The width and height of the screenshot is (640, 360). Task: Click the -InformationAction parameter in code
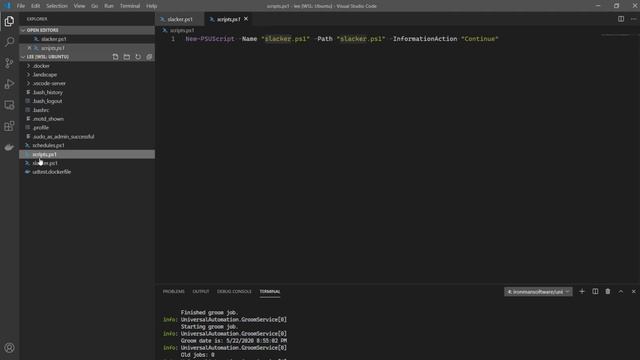423,39
